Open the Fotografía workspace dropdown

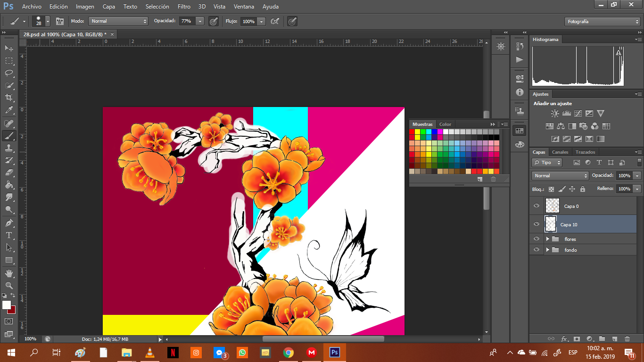pos(602,22)
